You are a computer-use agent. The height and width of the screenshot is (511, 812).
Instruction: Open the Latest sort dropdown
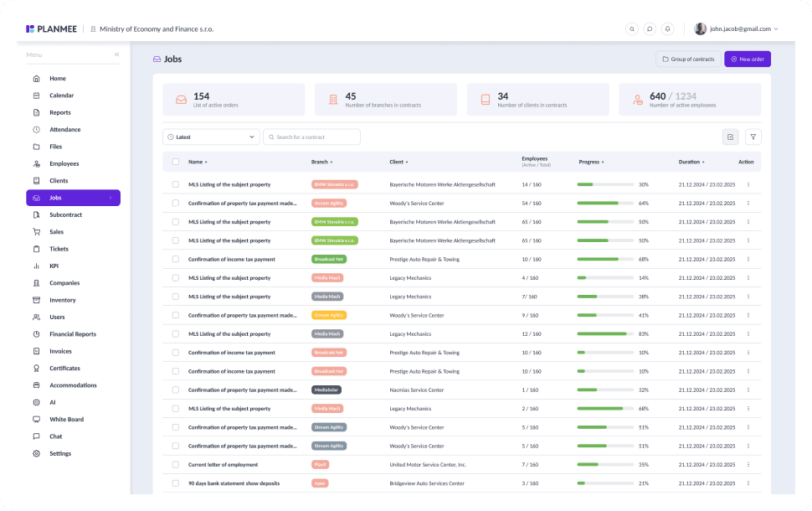click(x=211, y=137)
